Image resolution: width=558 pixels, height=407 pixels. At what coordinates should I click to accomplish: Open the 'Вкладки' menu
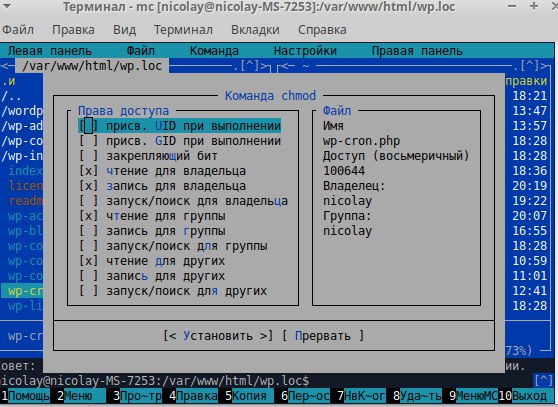coord(255,30)
